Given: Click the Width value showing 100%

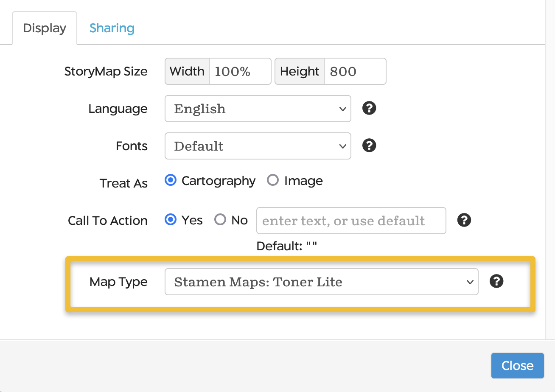Looking at the screenshot, I should pos(240,71).
